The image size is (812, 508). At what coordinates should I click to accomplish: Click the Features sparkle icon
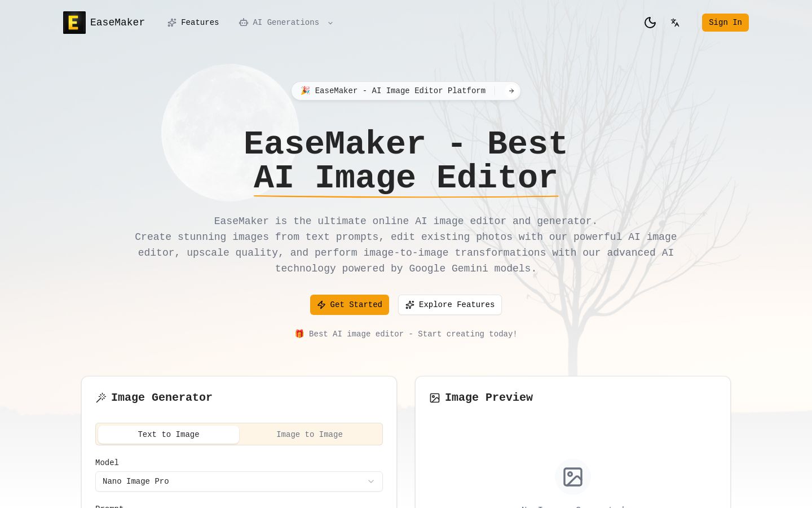pyautogui.click(x=172, y=23)
